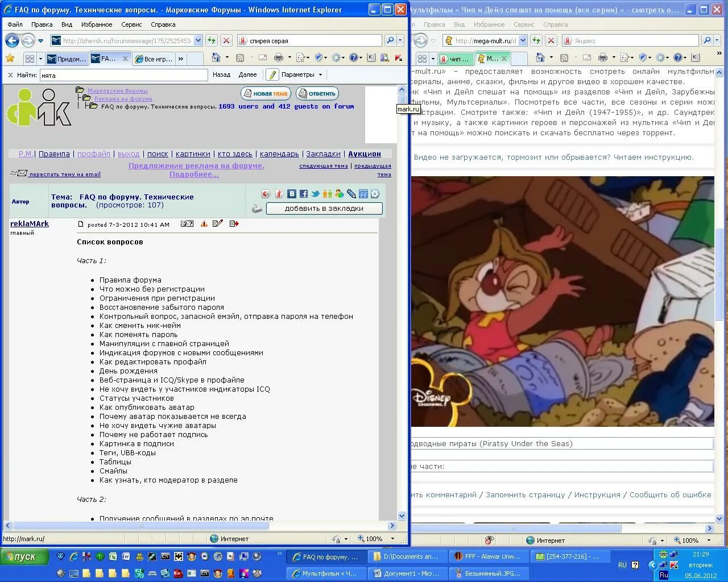Open the mega-mult address bar dropdown
Screen dimensions: 728x582
522,40
